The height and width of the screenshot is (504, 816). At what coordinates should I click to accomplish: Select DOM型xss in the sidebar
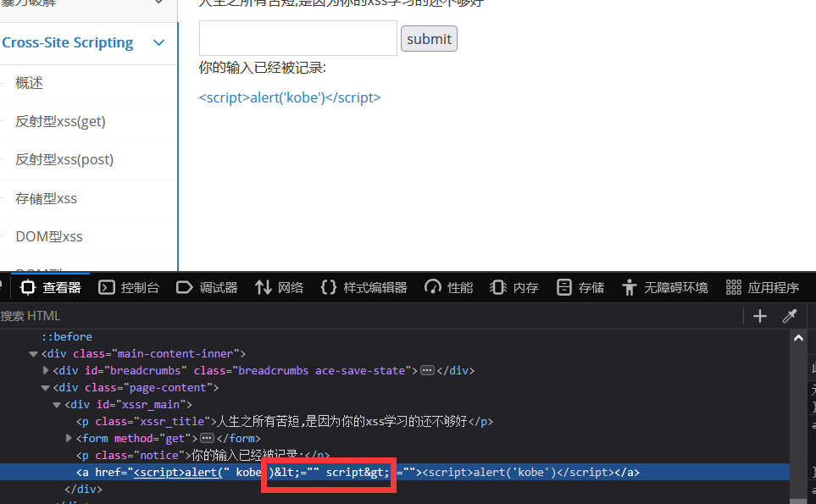[x=49, y=236]
